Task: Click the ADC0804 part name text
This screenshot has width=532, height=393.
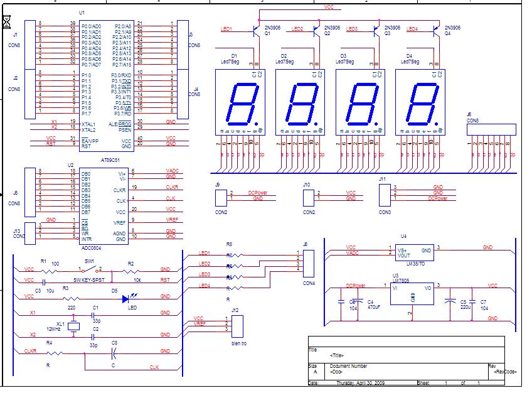Action: click(91, 248)
